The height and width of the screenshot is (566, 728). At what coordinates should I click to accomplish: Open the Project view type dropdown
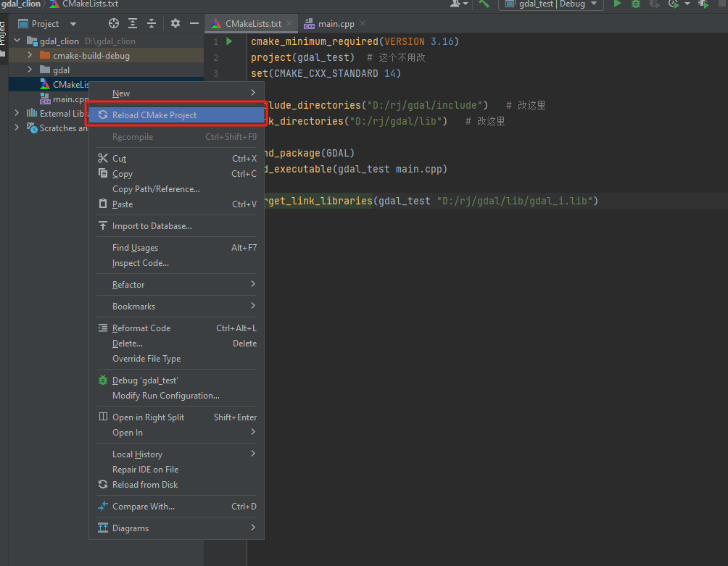(73, 24)
